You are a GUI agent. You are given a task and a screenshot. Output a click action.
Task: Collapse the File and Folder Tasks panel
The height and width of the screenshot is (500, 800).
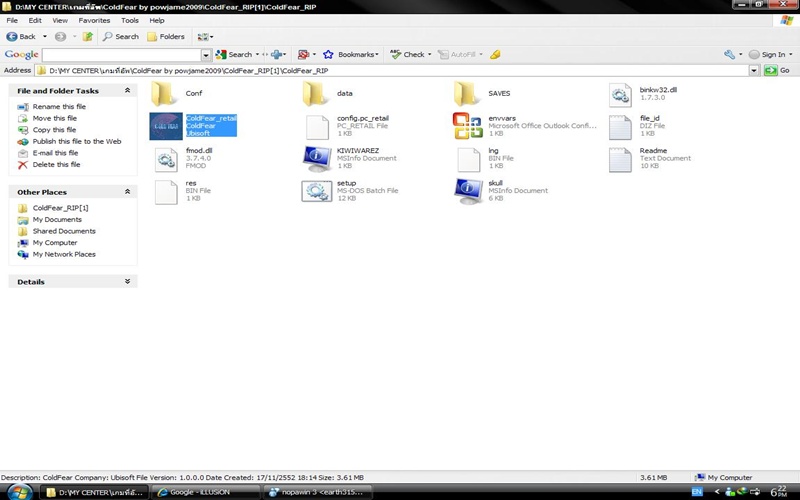pyautogui.click(x=127, y=90)
